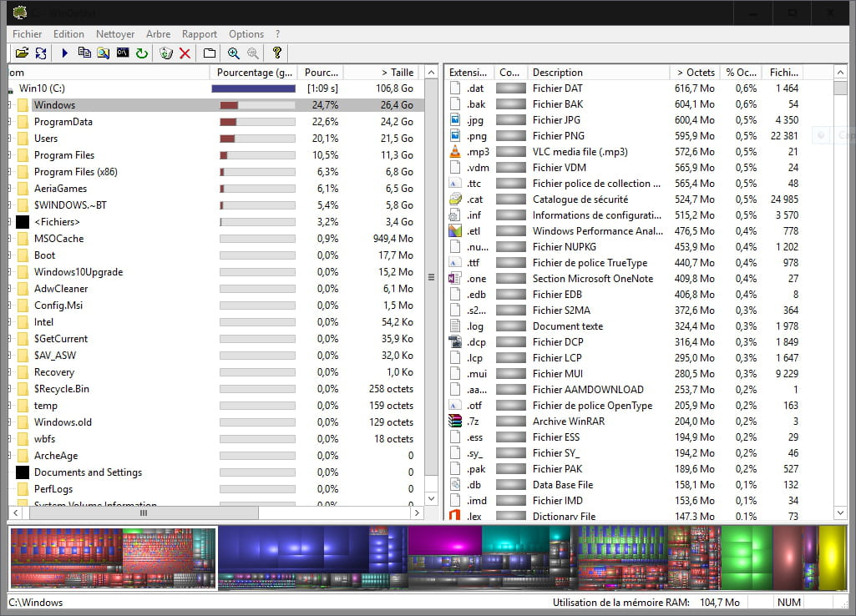This screenshot has width=856, height=616.
Task: Open the Fichier menu
Action: coord(28,34)
